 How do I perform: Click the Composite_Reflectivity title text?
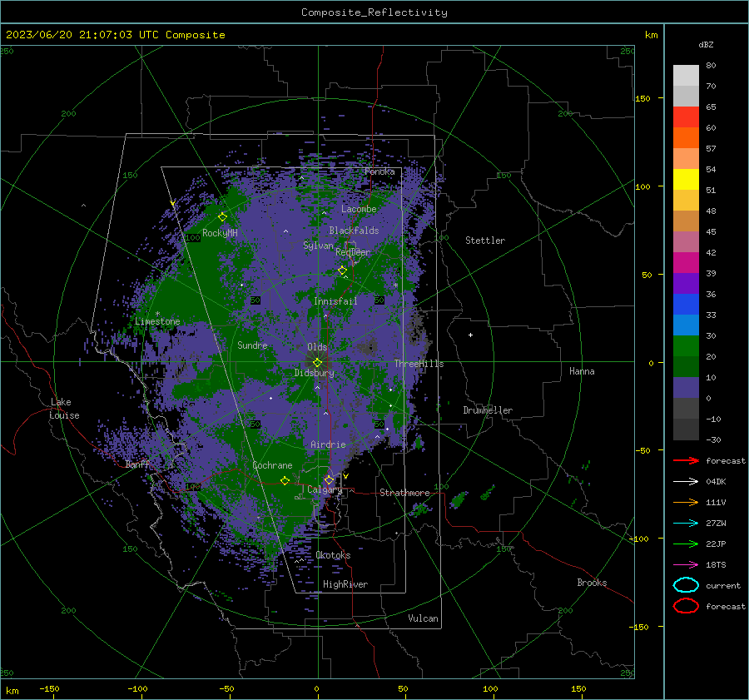[x=374, y=12]
